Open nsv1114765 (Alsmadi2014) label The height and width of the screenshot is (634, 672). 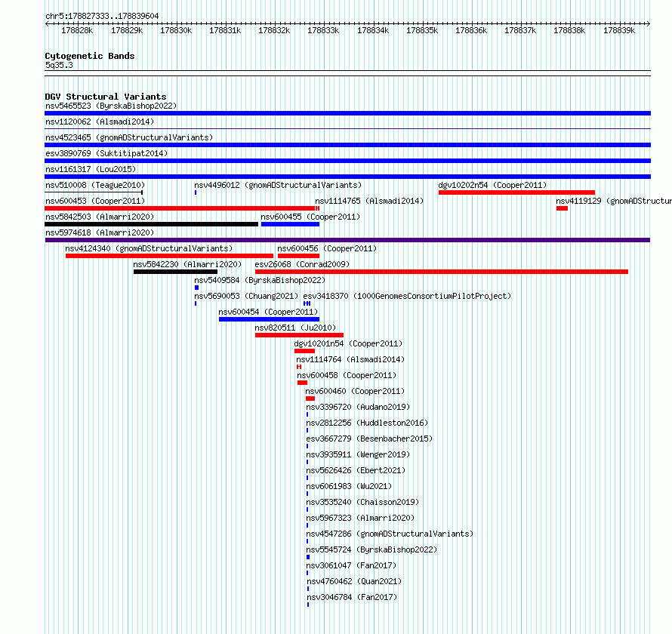tap(369, 201)
